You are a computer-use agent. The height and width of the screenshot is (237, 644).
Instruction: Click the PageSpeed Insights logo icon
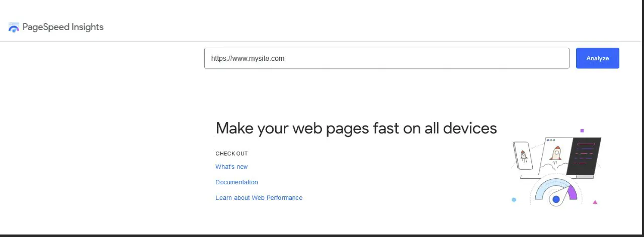(14, 28)
